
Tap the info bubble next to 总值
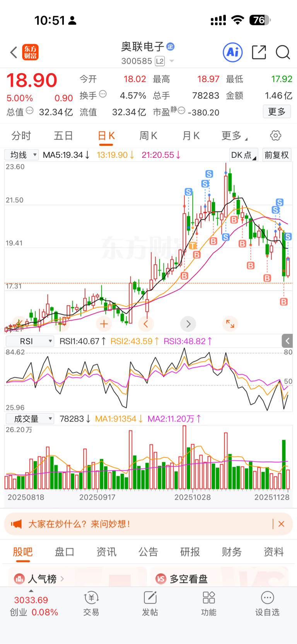pyautogui.click(x=30, y=111)
